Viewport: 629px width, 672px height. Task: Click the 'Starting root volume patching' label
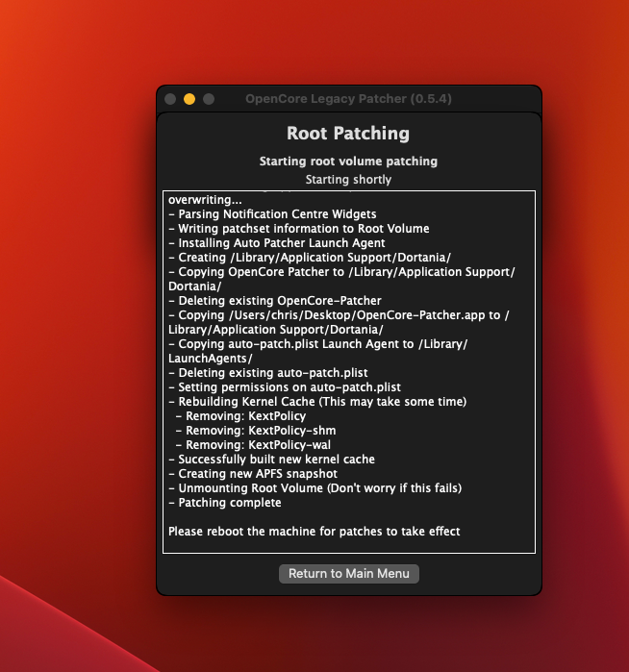coord(348,162)
